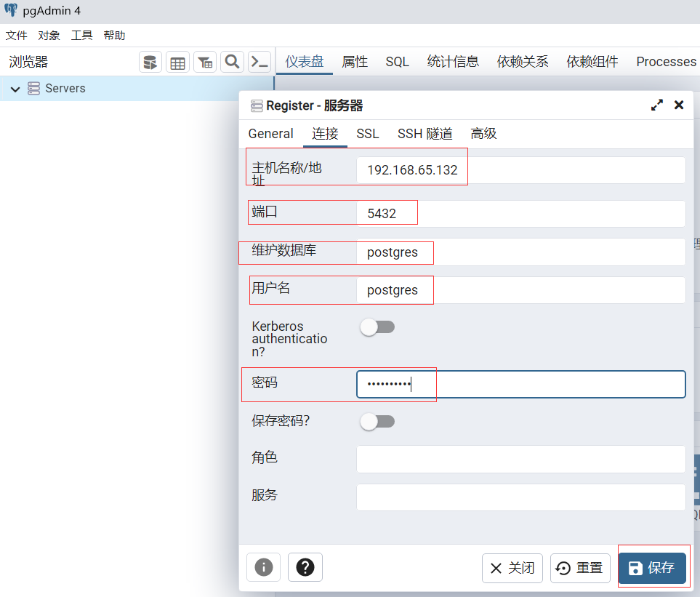Click the empty 服务 (Service) field
The image size is (700, 597).
coord(520,497)
